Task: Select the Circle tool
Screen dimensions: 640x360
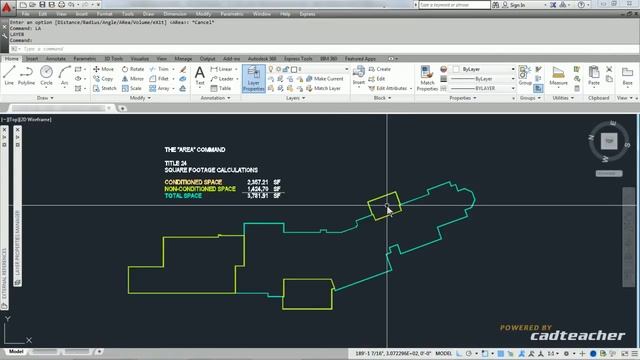Action: tap(46, 75)
